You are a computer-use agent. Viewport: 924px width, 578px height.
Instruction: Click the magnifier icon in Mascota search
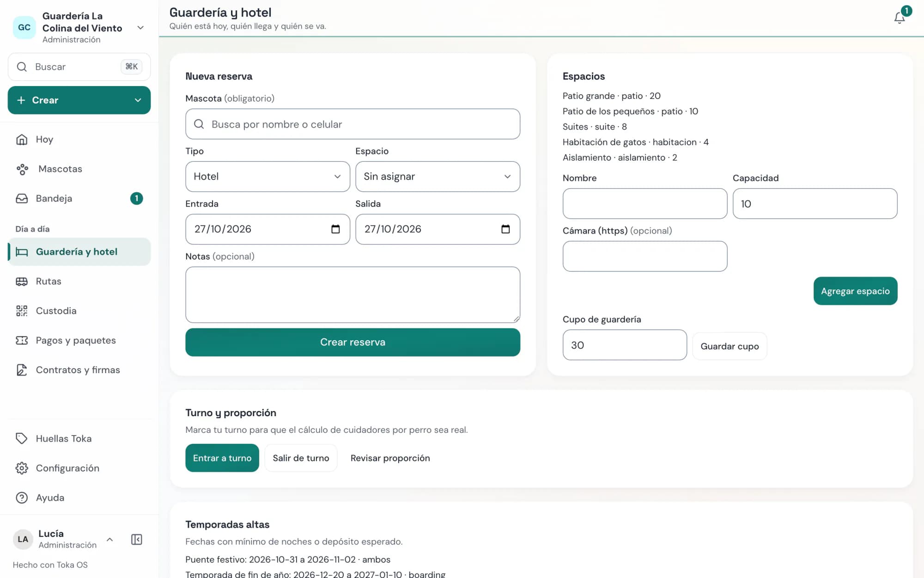coord(199,124)
